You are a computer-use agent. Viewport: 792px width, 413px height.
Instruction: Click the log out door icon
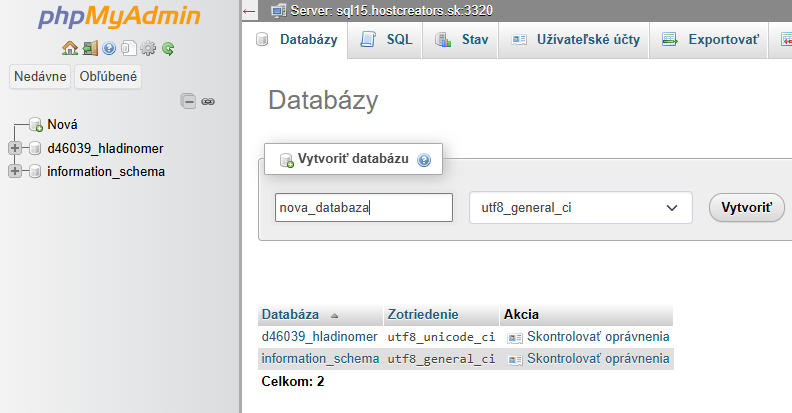[x=89, y=48]
